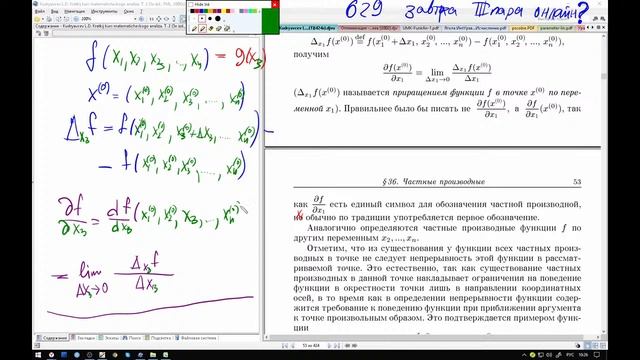Viewport: 640px width, 360px height.
Task: Choose the largest pen thickness dot
Action: coord(218,19)
